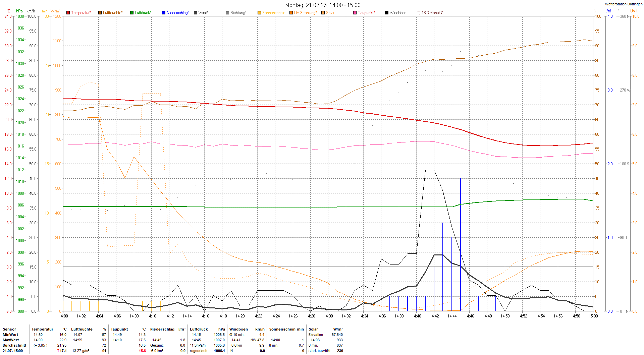The width and height of the screenshot is (644, 355).
Task: Click the 14:30 time axis marker
Action: pyautogui.click(x=328, y=316)
